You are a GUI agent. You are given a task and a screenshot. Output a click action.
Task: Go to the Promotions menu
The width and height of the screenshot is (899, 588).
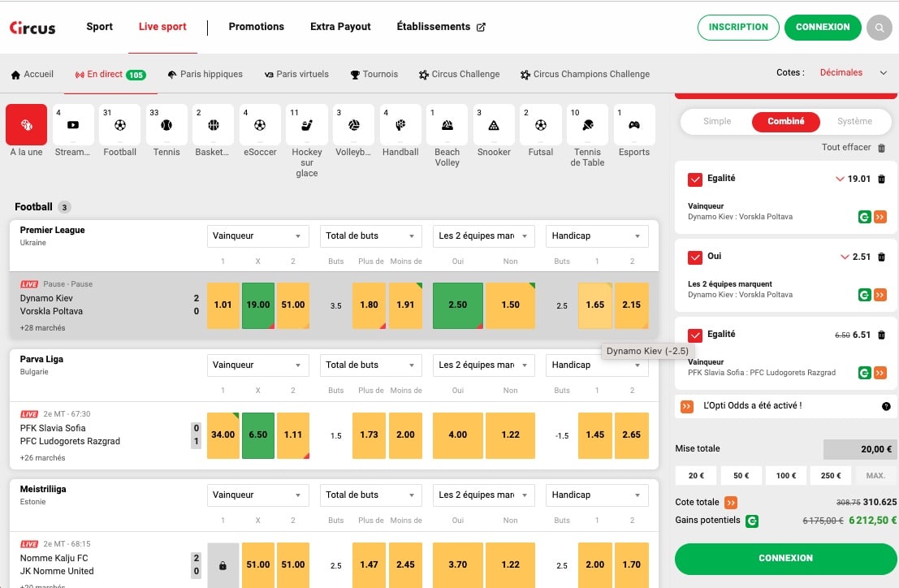coord(256,27)
